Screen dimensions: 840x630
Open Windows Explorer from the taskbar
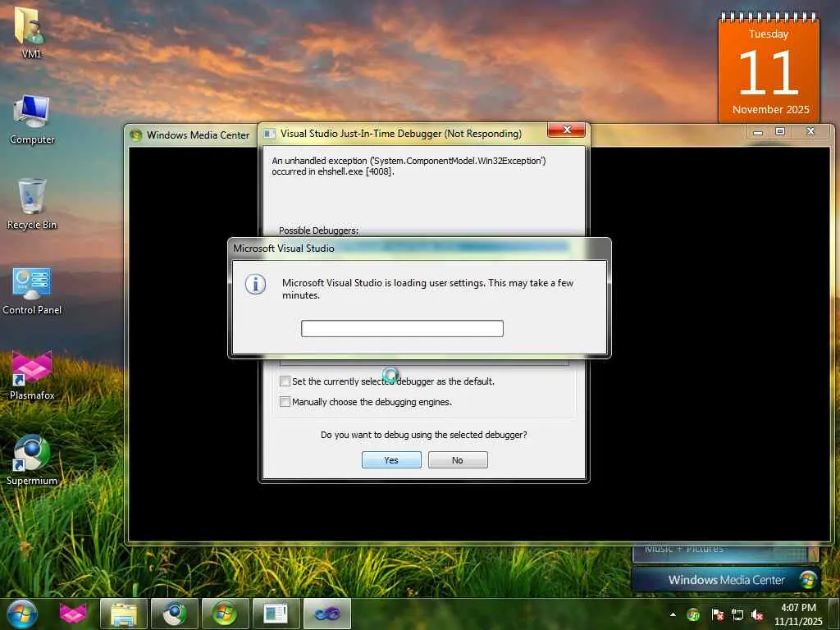click(x=124, y=614)
